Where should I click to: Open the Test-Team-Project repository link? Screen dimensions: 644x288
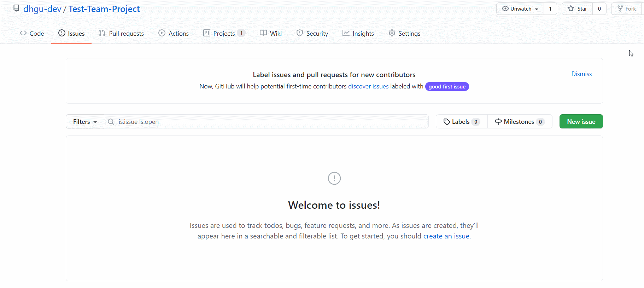click(x=104, y=9)
